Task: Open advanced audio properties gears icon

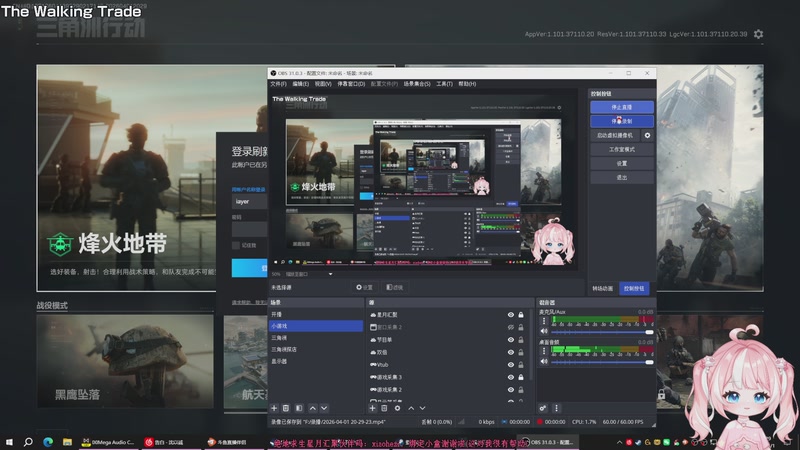Action: [x=543, y=408]
